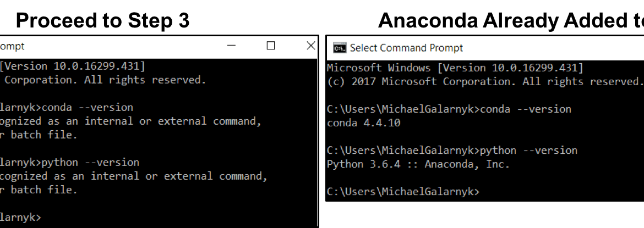Click the "python --version" command in right window
This screenshot has height=228, width=644.
pos(528,151)
